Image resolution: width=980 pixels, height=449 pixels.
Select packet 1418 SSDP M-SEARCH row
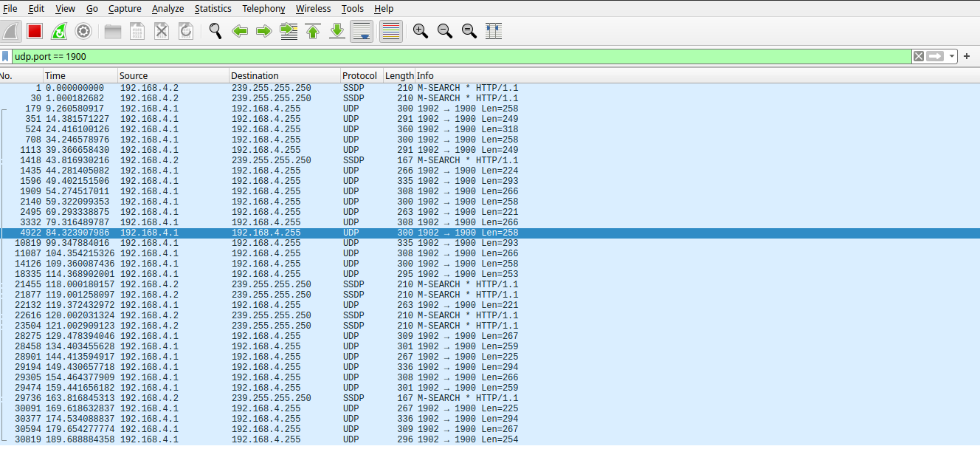(x=490, y=160)
